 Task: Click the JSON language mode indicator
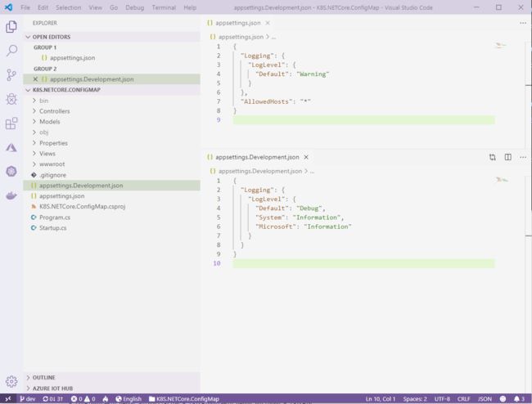[485, 399]
